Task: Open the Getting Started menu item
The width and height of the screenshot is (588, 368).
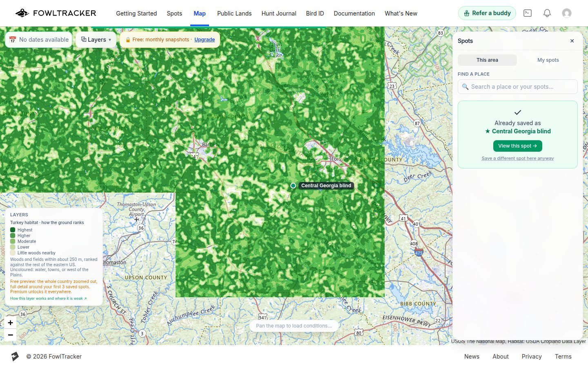Action: click(x=136, y=13)
